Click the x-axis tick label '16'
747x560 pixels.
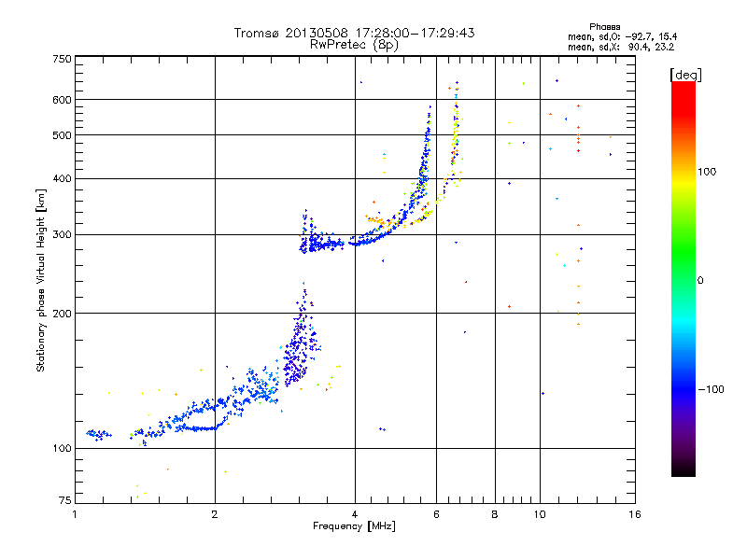tap(635, 514)
